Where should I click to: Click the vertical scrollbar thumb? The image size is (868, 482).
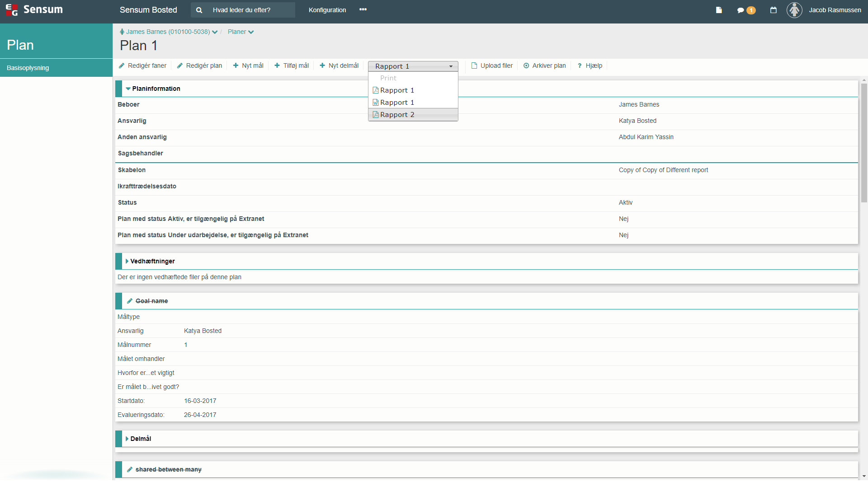(x=864, y=142)
